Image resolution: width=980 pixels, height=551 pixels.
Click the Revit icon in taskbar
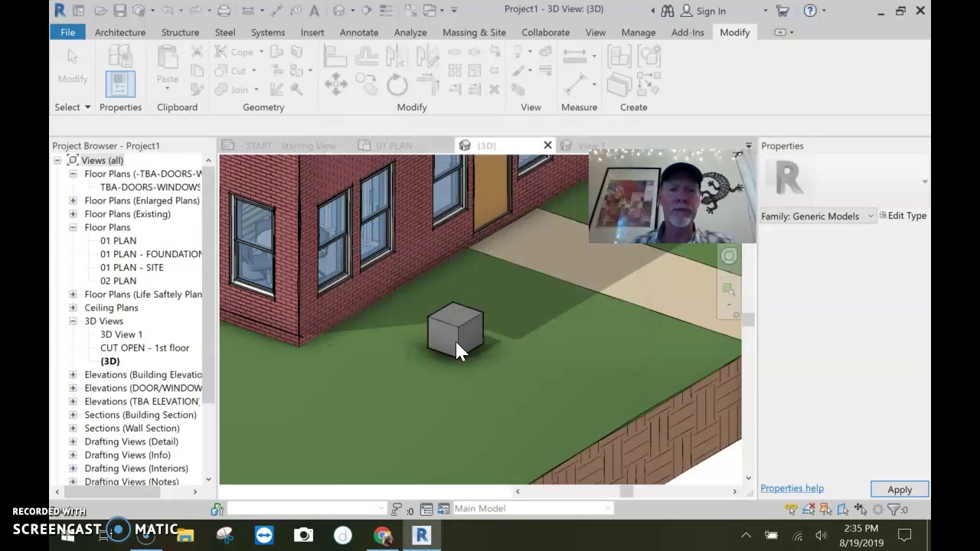point(422,535)
